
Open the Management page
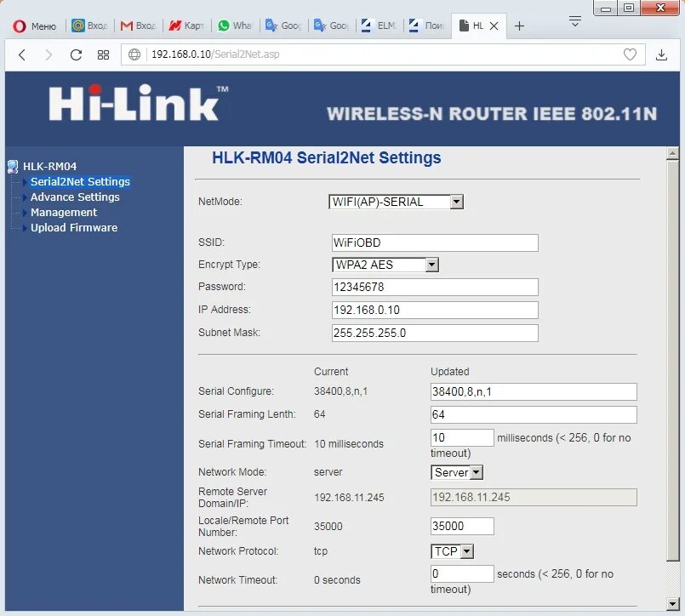click(63, 212)
